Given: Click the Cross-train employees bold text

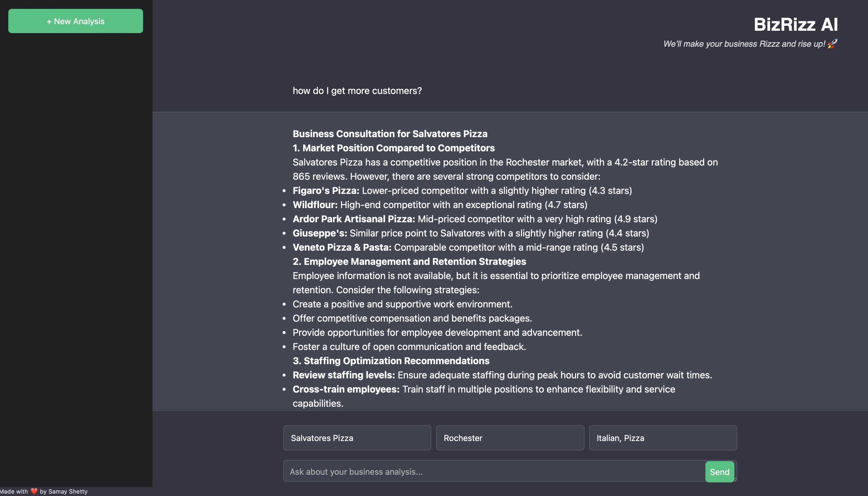Looking at the screenshot, I should coord(346,389).
